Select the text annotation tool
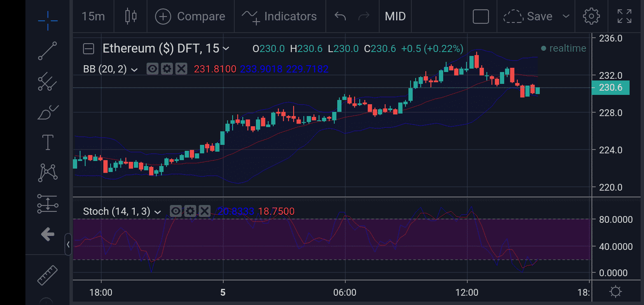644x305 pixels. tap(47, 143)
